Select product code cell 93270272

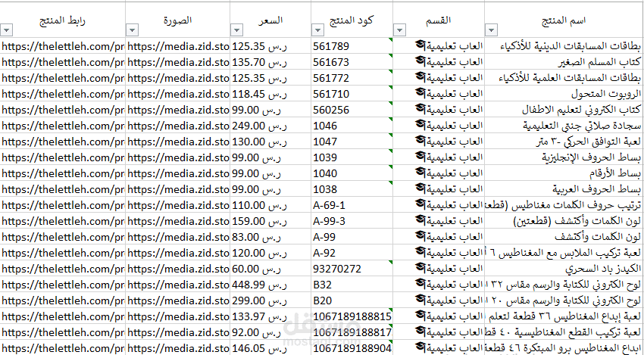(352, 269)
